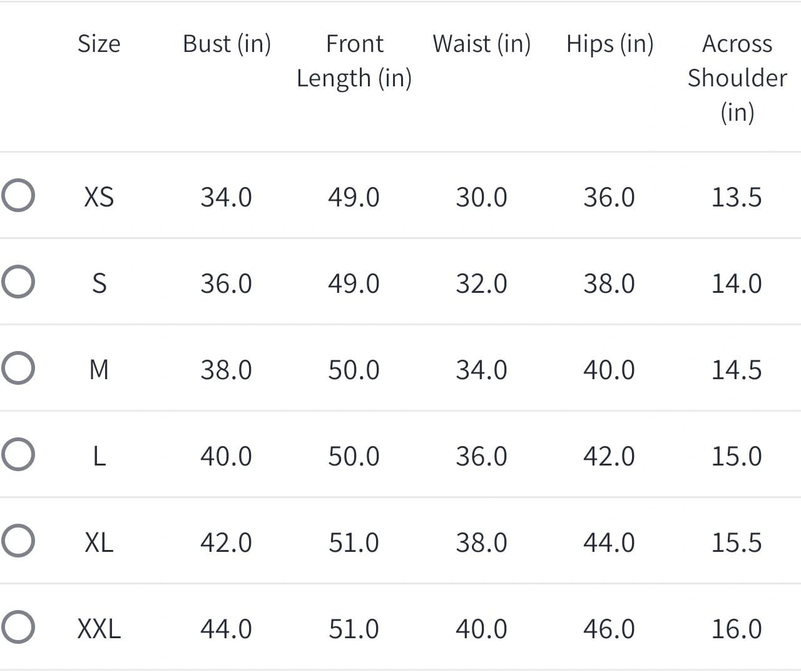The height and width of the screenshot is (672, 801).
Task: Click the Front Length (in) header
Action: 354,61
